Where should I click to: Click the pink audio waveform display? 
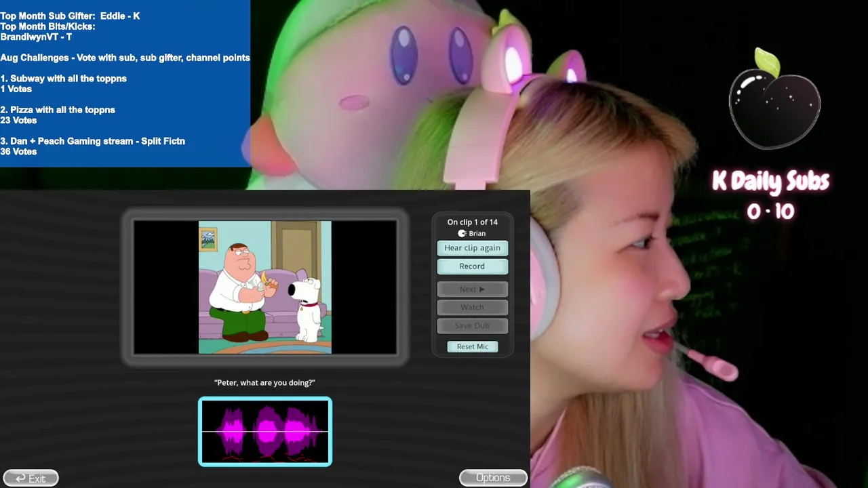265,432
